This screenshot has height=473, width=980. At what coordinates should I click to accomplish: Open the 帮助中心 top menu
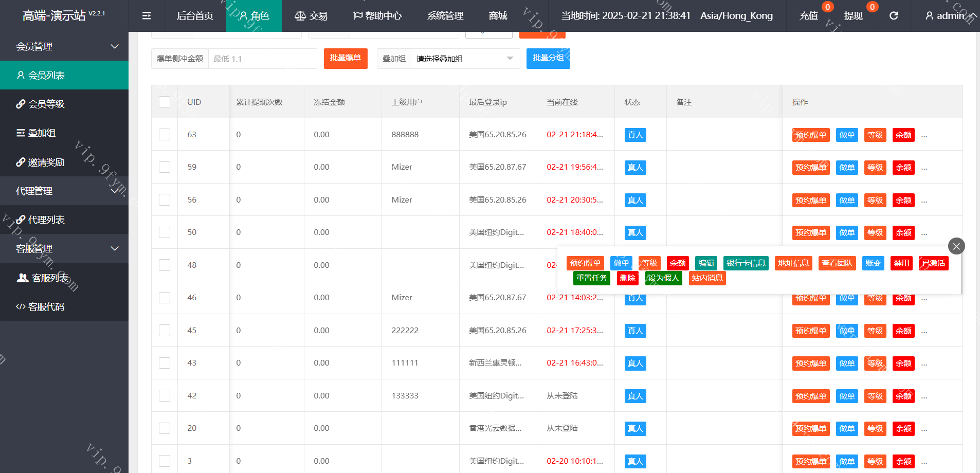click(377, 16)
